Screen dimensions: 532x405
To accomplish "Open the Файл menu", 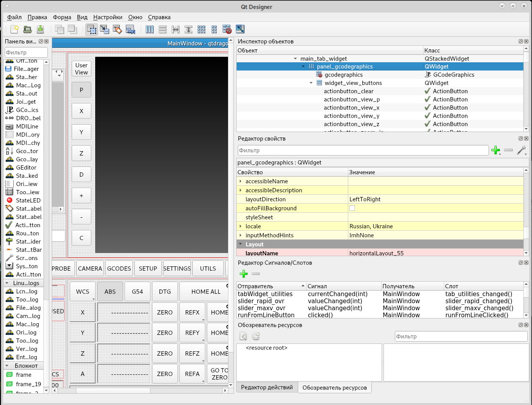I will point(14,17).
